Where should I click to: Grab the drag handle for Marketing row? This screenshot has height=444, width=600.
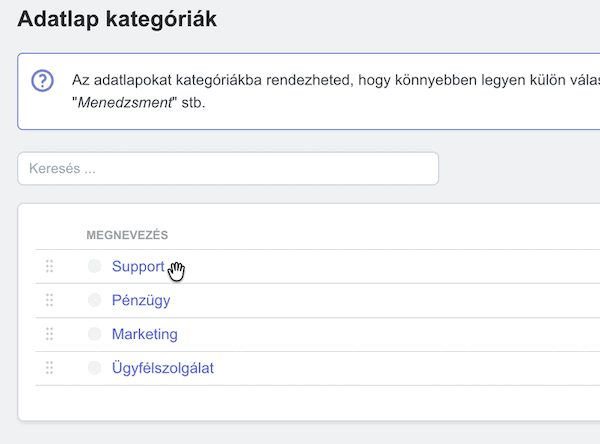(49, 334)
